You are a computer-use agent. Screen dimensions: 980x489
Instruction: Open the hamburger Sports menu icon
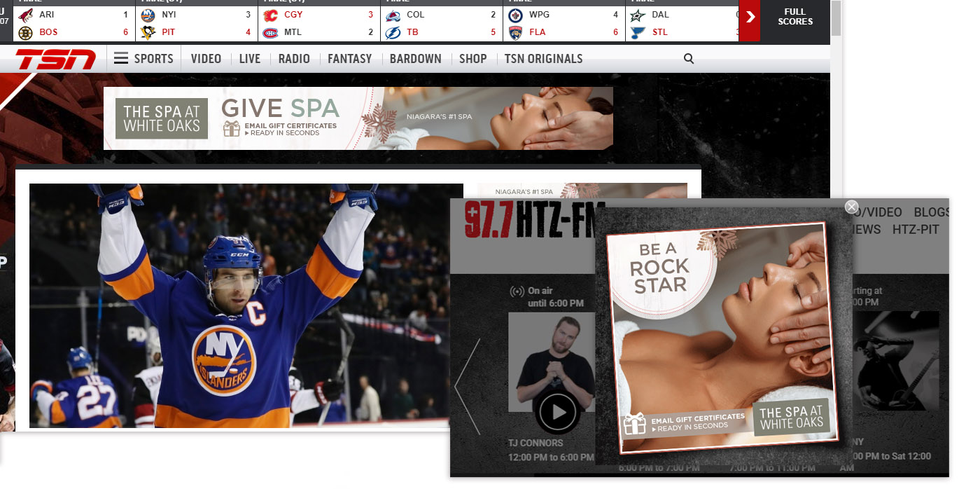(x=121, y=59)
